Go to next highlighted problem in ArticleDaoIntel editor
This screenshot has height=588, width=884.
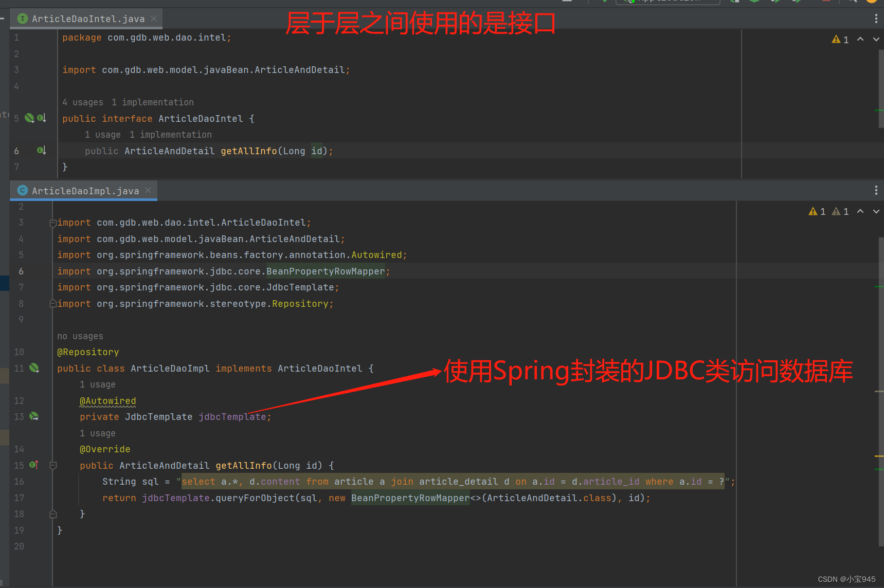pos(876,40)
